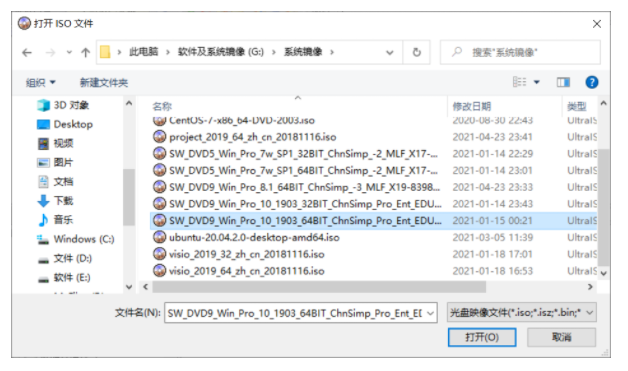Close the 打开 ISO 文件 dialog
Viewport: 628px width, 371px height.
[x=596, y=24]
